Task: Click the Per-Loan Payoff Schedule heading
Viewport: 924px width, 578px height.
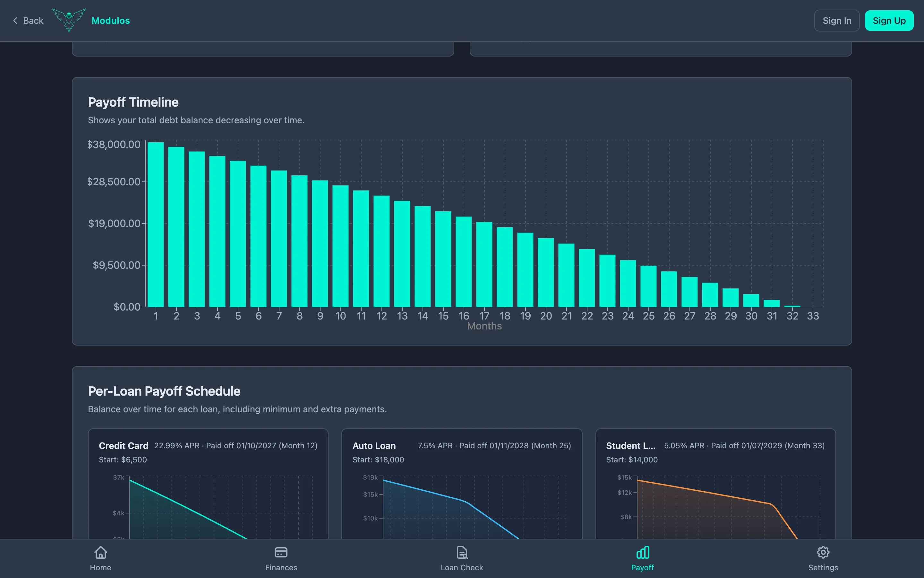Action: click(164, 391)
